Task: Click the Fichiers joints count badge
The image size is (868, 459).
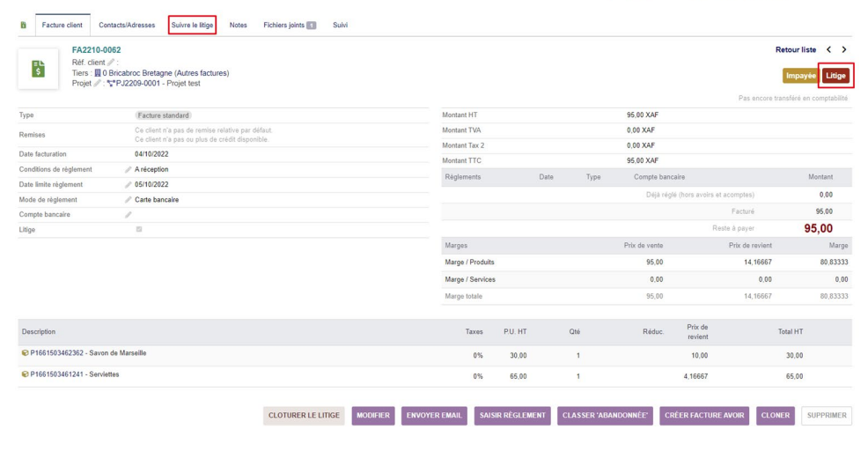Action: point(312,26)
